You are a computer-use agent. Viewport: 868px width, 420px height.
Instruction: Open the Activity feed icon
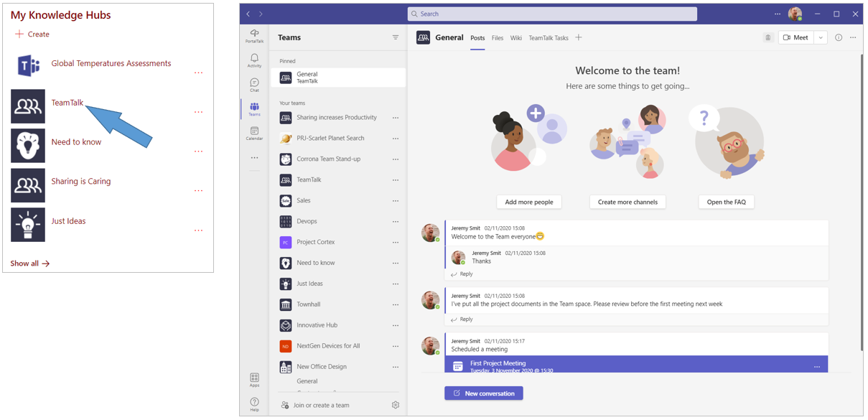[x=254, y=60]
